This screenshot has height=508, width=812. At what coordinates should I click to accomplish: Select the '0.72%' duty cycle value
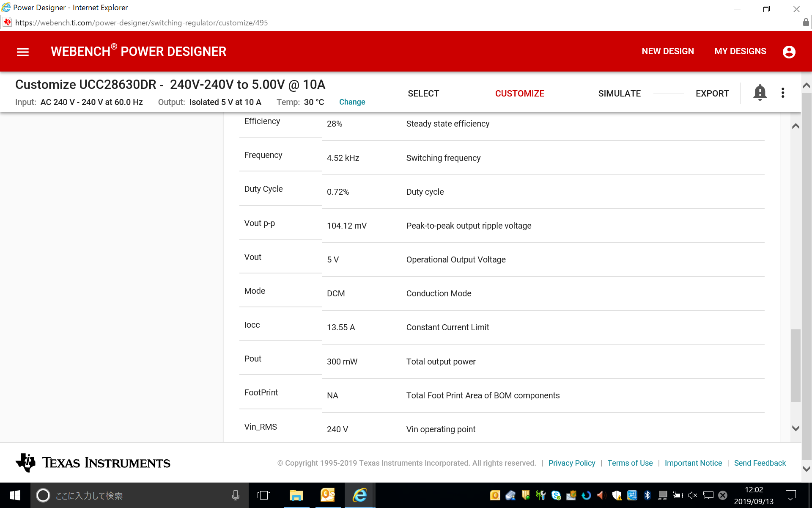tap(338, 192)
